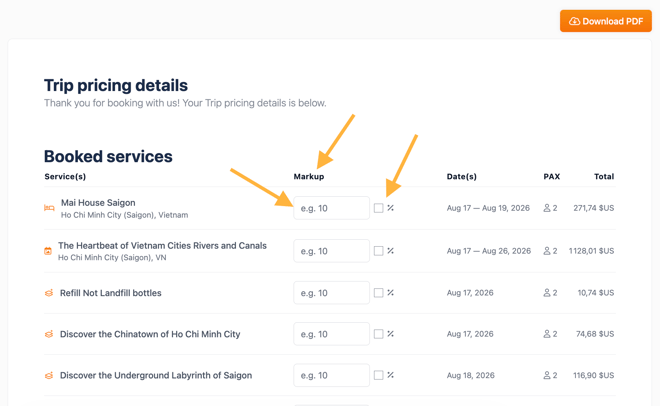Click the bed icon beside Mai House Saigon
The width and height of the screenshot is (660, 406).
coord(49,208)
